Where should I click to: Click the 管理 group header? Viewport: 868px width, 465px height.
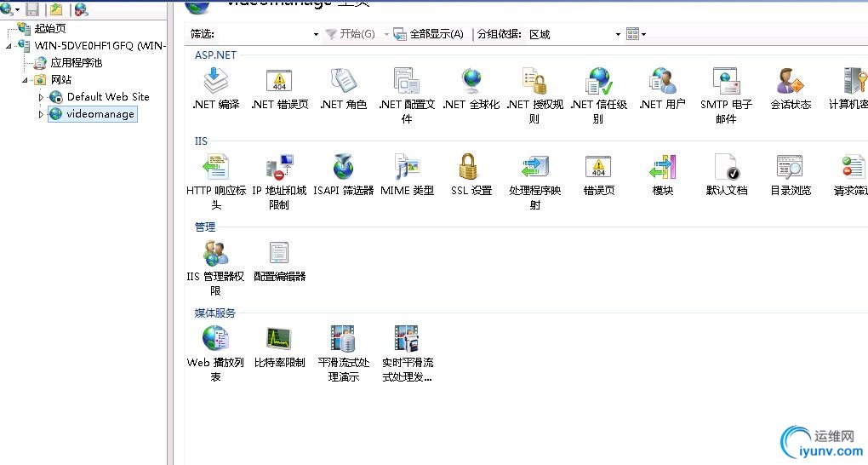click(205, 227)
